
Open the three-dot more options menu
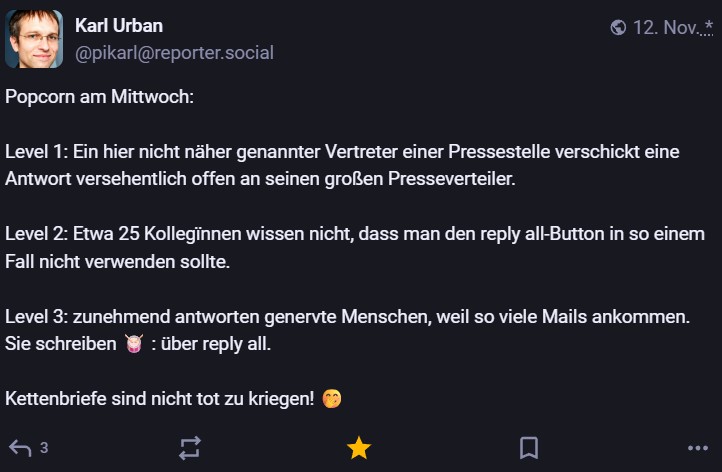(698, 448)
